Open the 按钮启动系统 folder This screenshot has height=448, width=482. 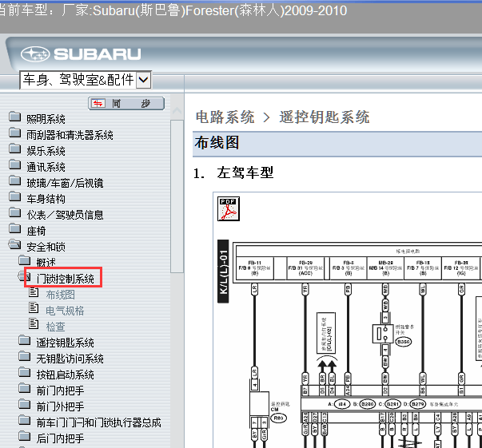(x=65, y=375)
